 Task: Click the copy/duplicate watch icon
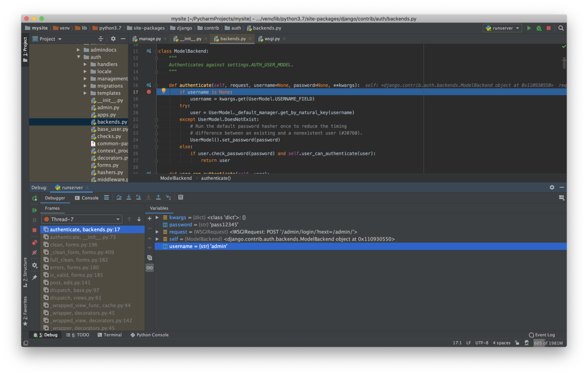[149, 258]
